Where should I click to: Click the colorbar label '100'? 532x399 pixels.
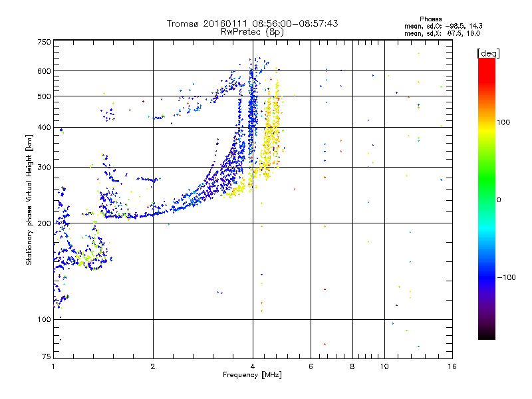pyautogui.click(x=503, y=122)
